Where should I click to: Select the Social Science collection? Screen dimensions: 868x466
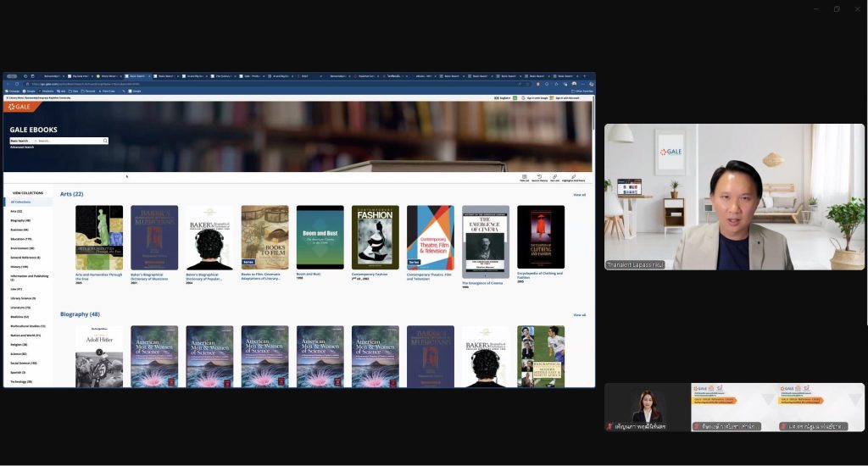pyautogui.click(x=23, y=363)
